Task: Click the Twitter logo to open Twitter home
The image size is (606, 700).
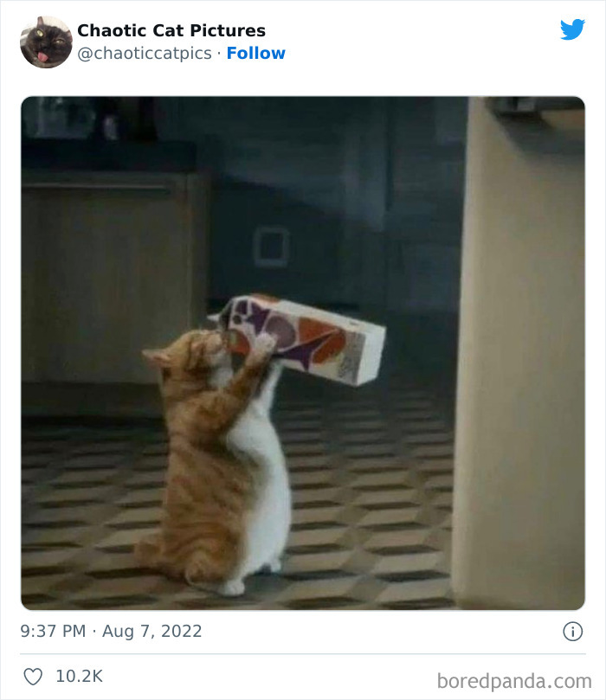Action: 573,30
